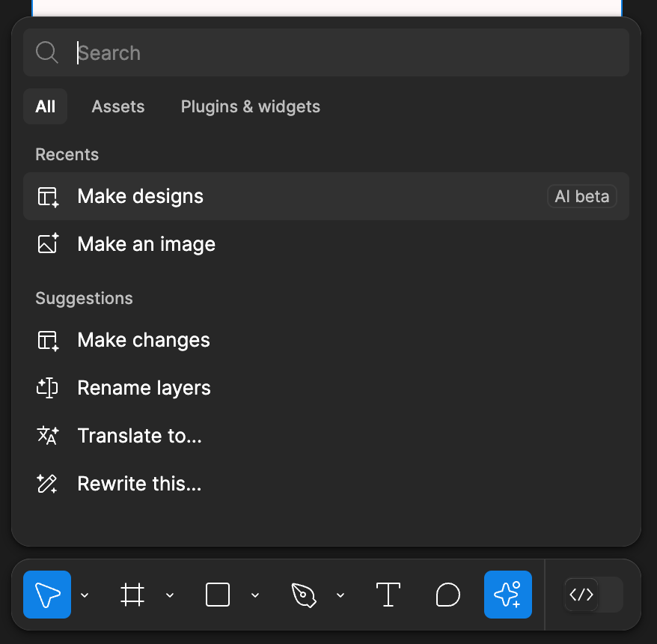This screenshot has width=657, height=644.
Task: Choose the Make changes suggestion
Action: 326,340
